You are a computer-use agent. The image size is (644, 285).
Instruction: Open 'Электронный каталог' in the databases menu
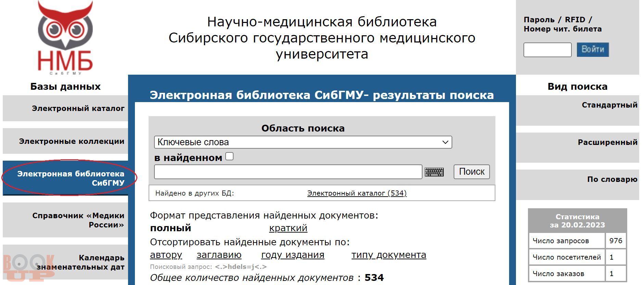(78, 109)
